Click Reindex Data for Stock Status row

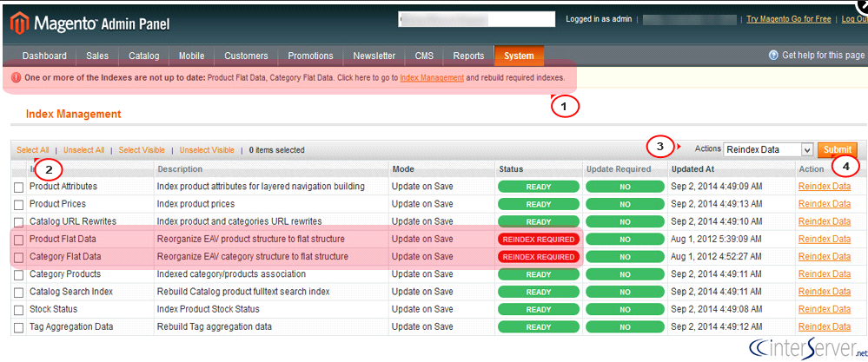[x=825, y=309]
